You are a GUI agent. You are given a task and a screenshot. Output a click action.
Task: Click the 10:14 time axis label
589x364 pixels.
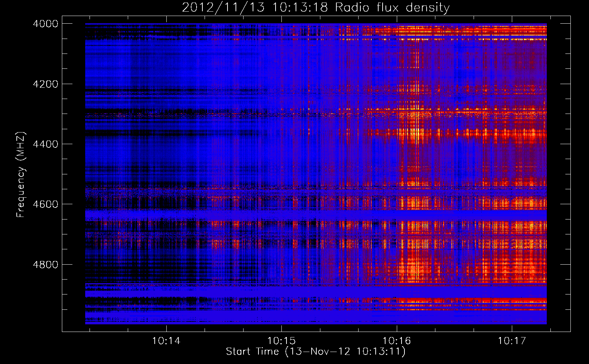pos(166,341)
